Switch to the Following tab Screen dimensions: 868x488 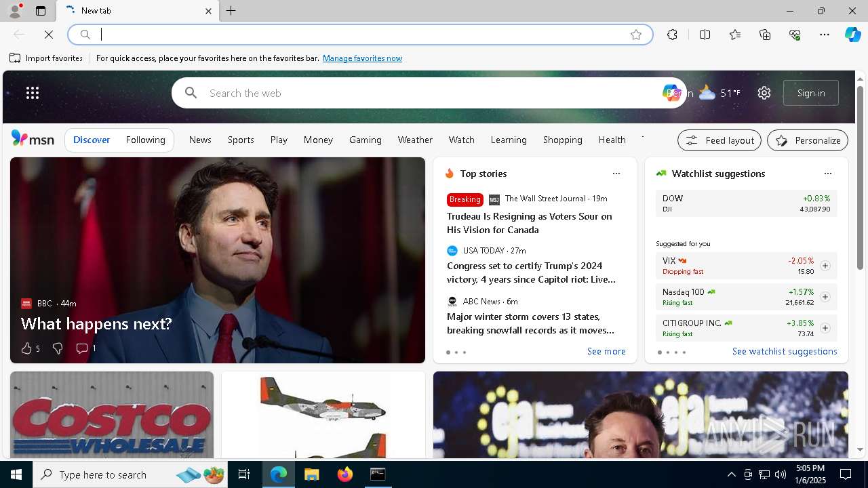(x=146, y=140)
